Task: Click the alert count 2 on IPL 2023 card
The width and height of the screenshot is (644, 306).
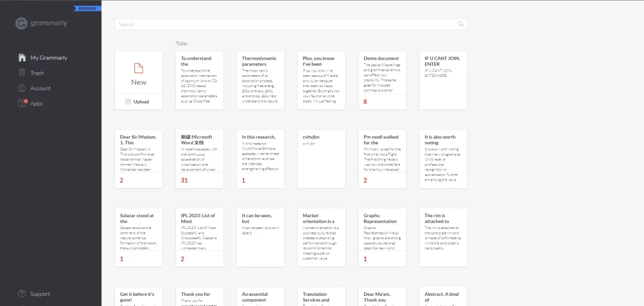Action: pos(182,259)
